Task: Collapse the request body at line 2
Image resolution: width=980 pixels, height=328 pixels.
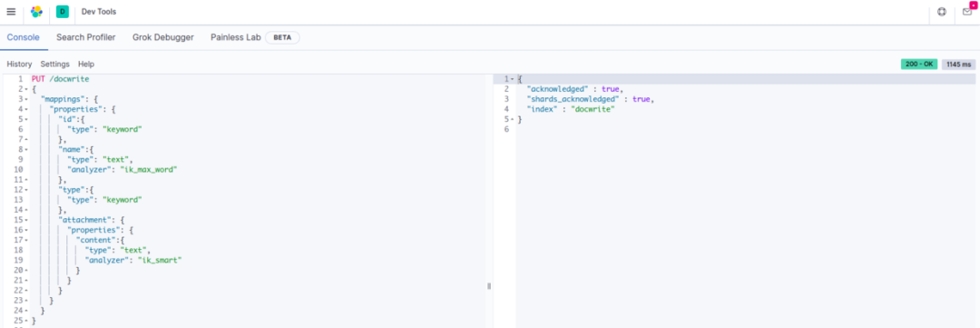Action: [25, 90]
